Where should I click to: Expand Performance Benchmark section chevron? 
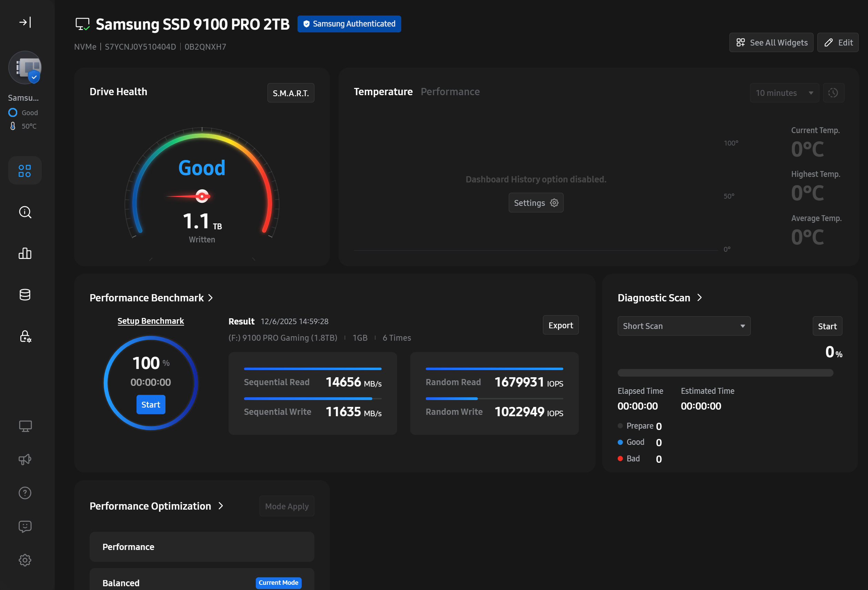coord(211,298)
